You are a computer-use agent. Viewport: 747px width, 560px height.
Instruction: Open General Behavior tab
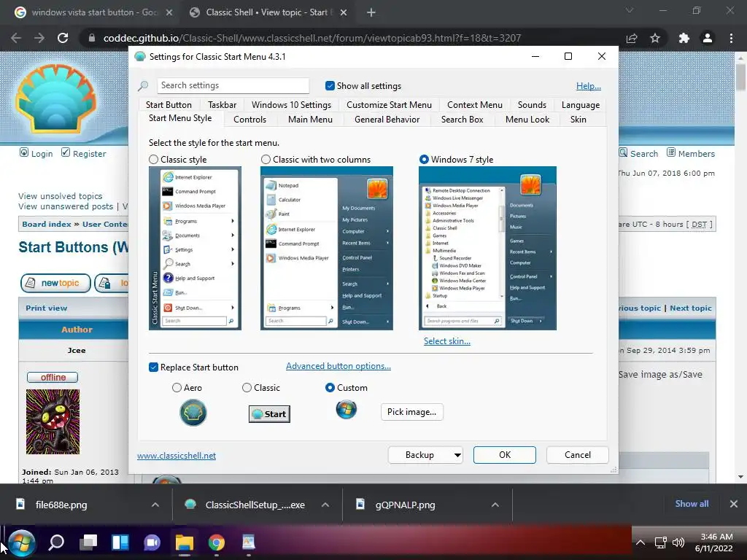click(387, 120)
